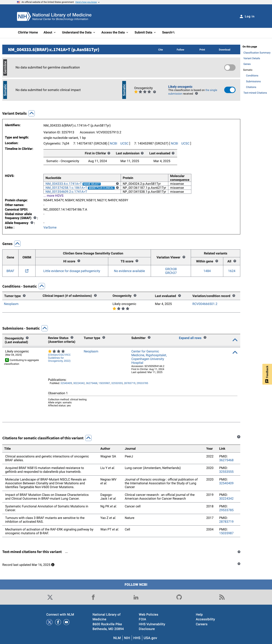
Task: Click help icon beside Last evaluated timeline header
Action: pyautogui.click(x=173, y=153)
